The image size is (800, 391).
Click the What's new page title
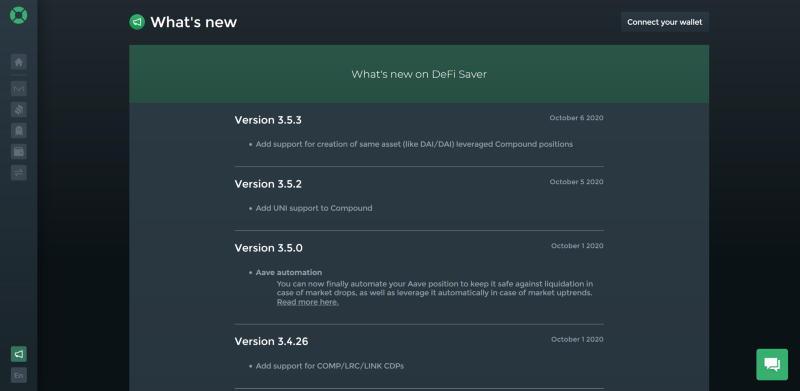pyautogui.click(x=193, y=22)
